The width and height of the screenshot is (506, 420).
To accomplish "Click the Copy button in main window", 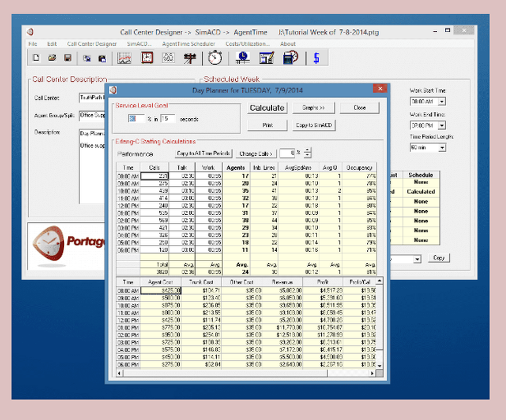I will pyautogui.click(x=439, y=258).
